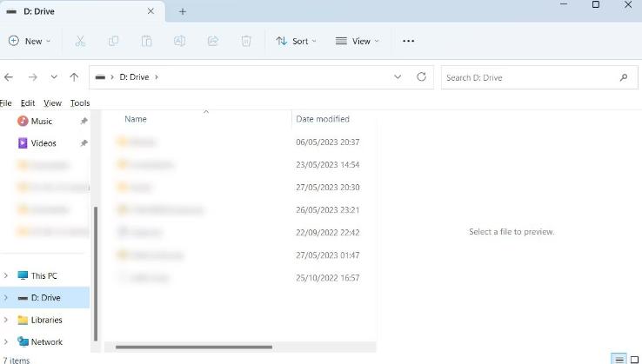The height and width of the screenshot is (364, 642).
Task: Select D: Drive in navigation pane
Action: coord(44,297)
